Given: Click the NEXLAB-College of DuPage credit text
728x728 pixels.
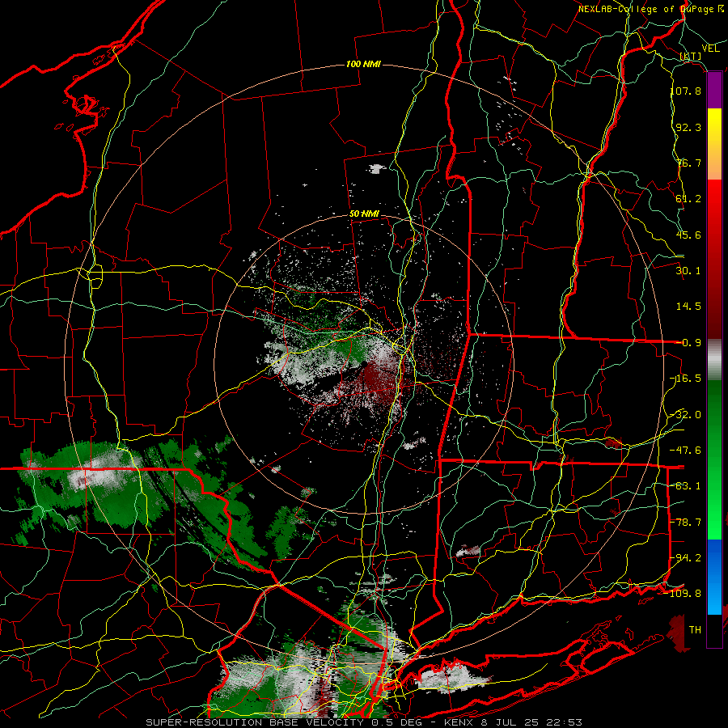Looking at the screenshot, I should tap(652, 9).
